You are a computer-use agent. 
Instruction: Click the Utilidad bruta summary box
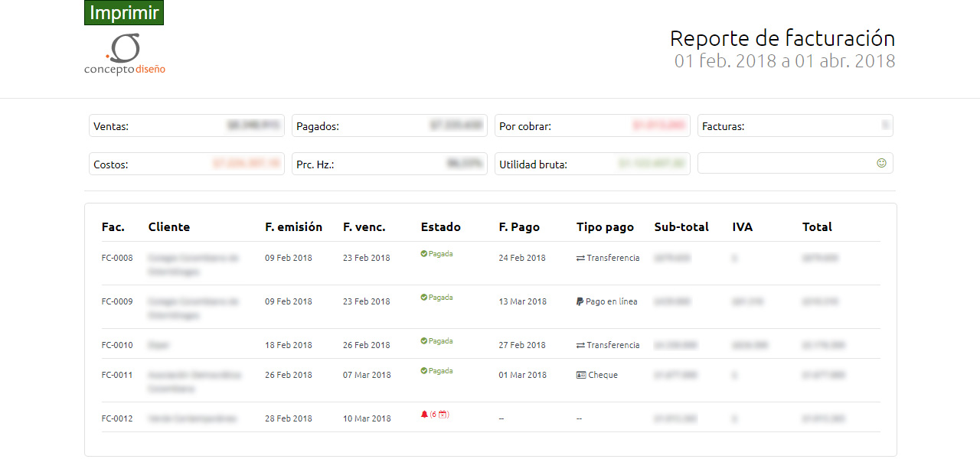(593, 164)
